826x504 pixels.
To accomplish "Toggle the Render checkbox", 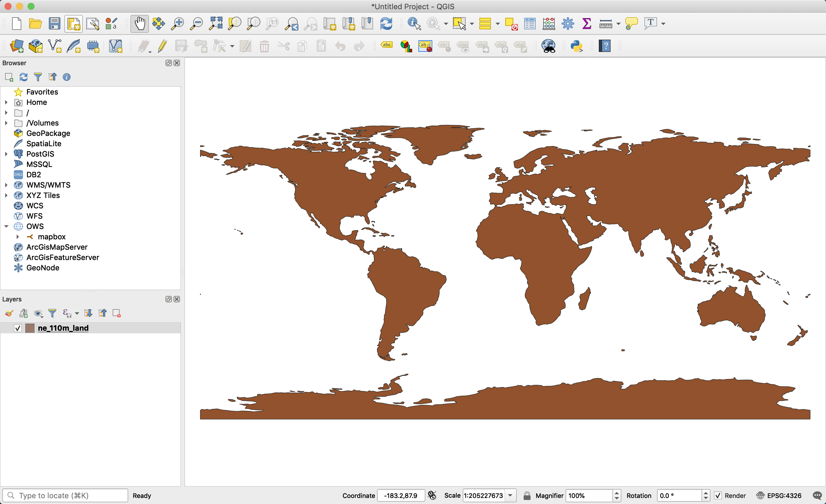I will [718, 496].
